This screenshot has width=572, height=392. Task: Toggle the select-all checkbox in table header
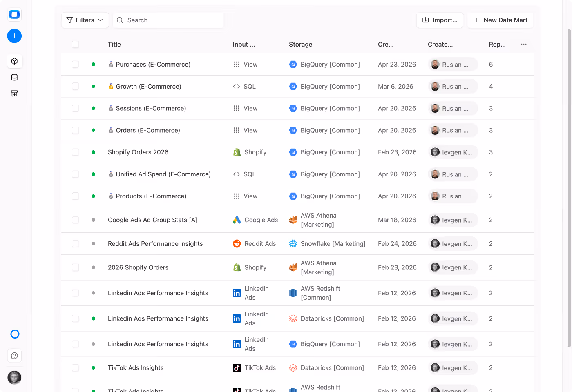(76, 44)
